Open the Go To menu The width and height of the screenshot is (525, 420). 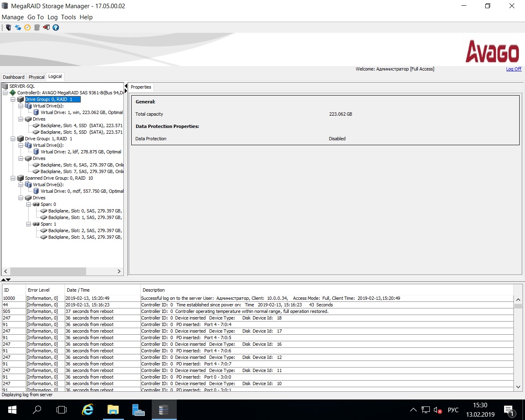pos(36,17)
